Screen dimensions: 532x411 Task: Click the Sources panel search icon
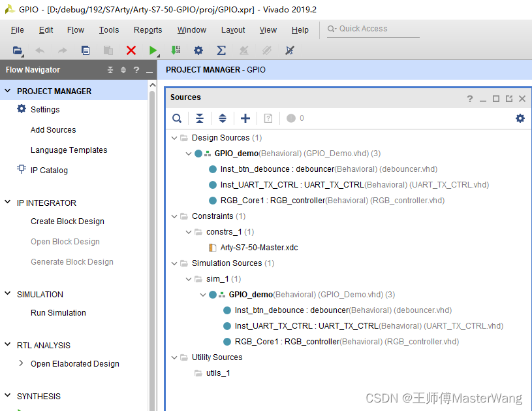[x=177, y=118]
